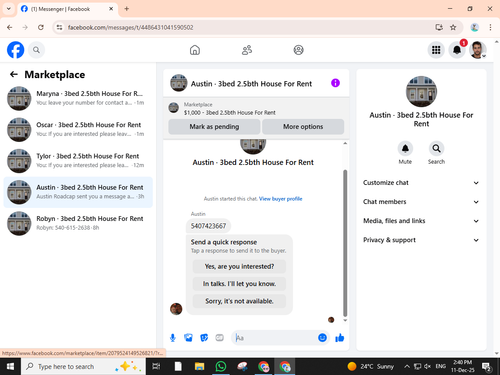The height and width of the screenshot is (375, 500).
Task: Click the browser address bar URL
Action: pos(130,27)
